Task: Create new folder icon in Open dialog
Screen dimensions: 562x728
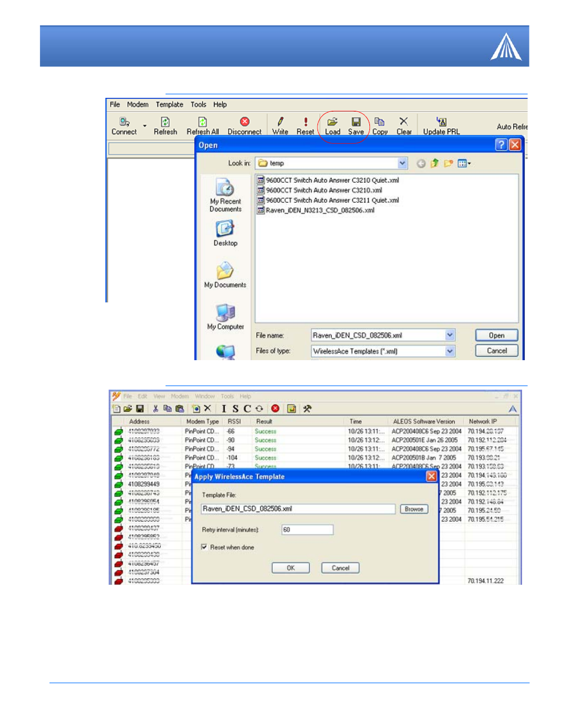Action: [448, 163]
